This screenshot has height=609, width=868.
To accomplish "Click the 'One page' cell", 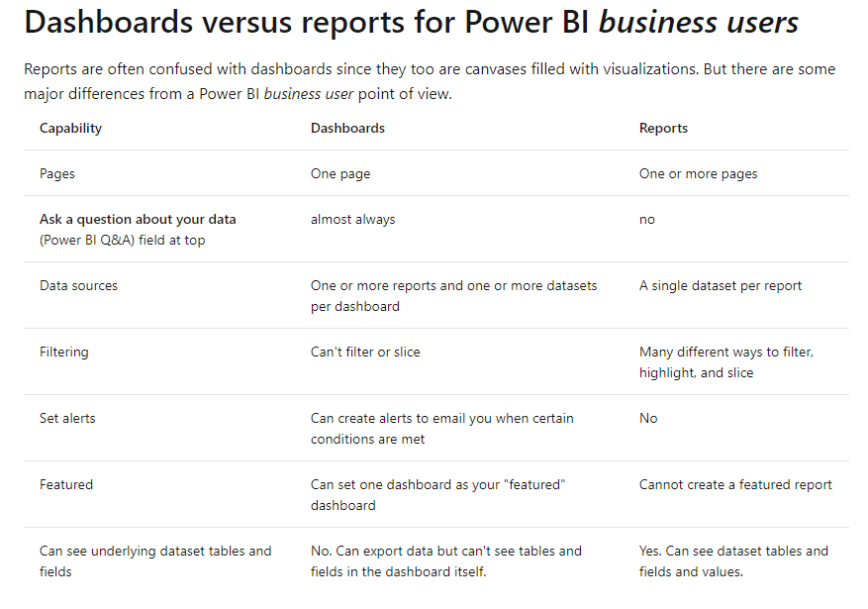I will pyautogui.click(x=340, y=174).
